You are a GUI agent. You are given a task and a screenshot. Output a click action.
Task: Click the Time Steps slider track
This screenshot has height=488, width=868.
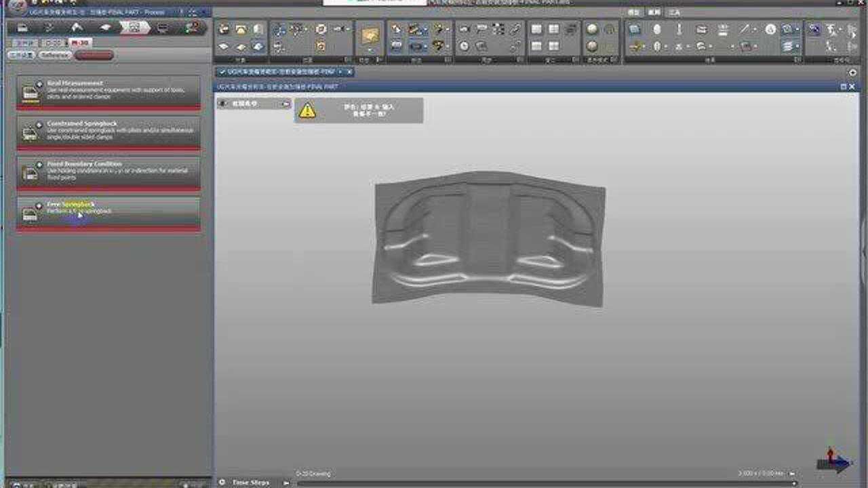pyautogui.click(x=542, y=483)
